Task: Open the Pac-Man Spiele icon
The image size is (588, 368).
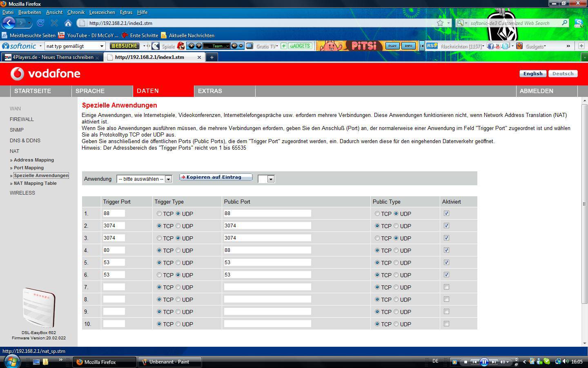Action: click(x=156, y=46)
